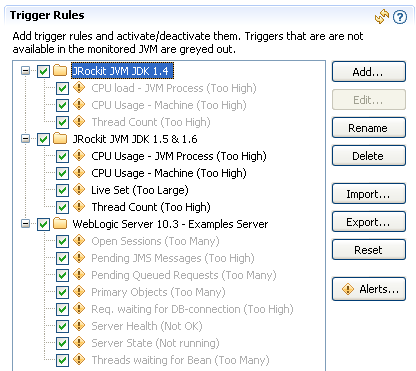This screenshot has width=416, height=371.
Task: Click warning icon beside Open Sessions (Too Many)
Action: tap(79, 241)
